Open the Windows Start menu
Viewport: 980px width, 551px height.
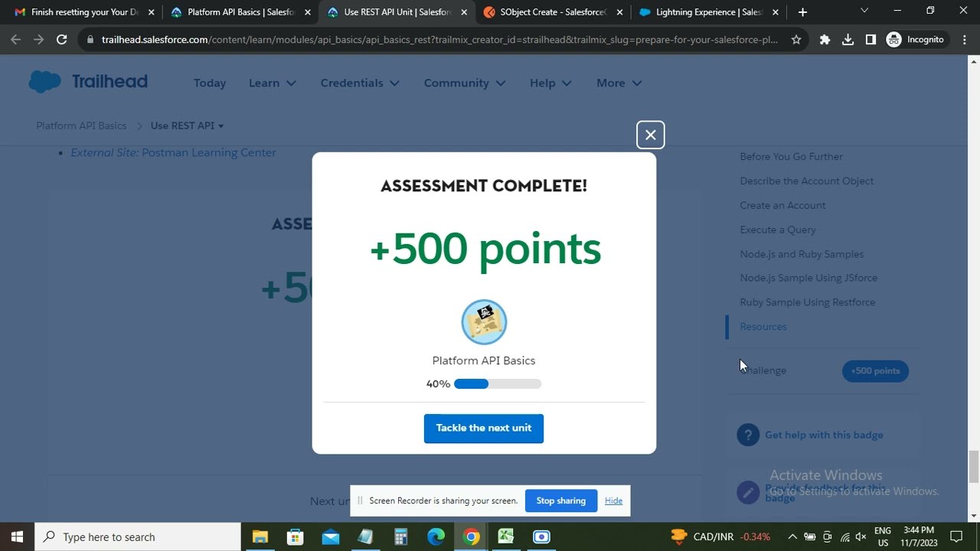17,536
